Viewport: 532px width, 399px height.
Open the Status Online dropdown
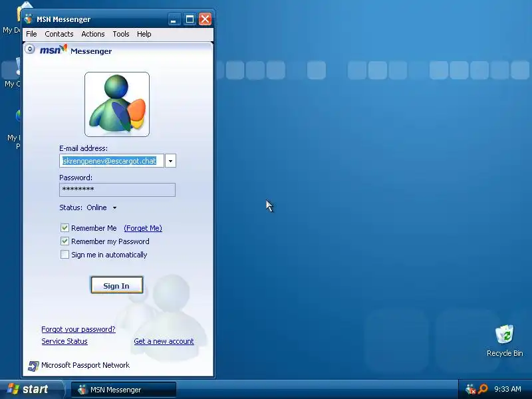[114, 207]
